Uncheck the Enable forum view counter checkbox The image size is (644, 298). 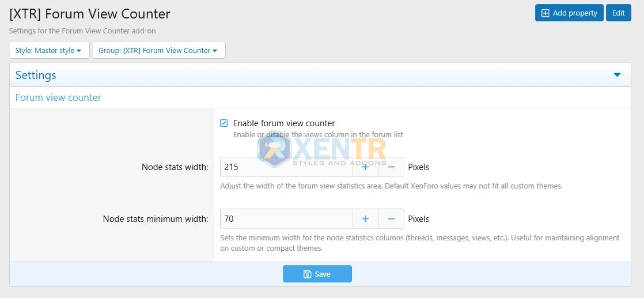224,123
